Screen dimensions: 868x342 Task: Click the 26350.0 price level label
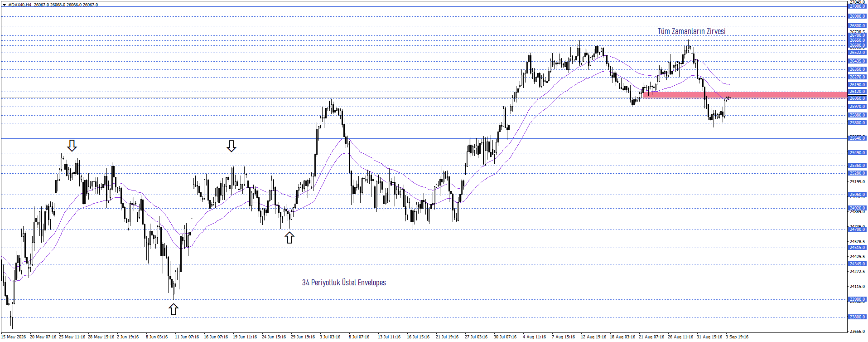click(857, 69)
